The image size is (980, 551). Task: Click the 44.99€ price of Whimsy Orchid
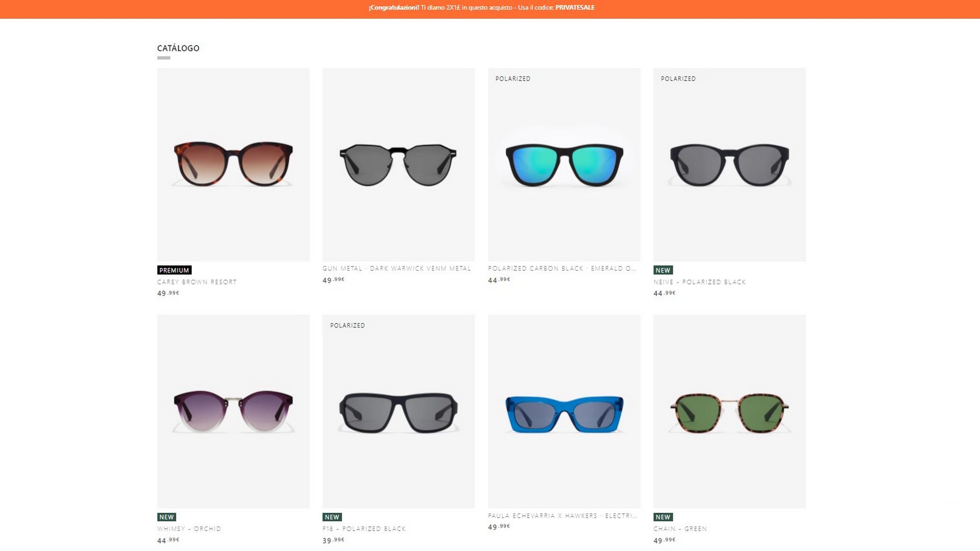(168, 540)
